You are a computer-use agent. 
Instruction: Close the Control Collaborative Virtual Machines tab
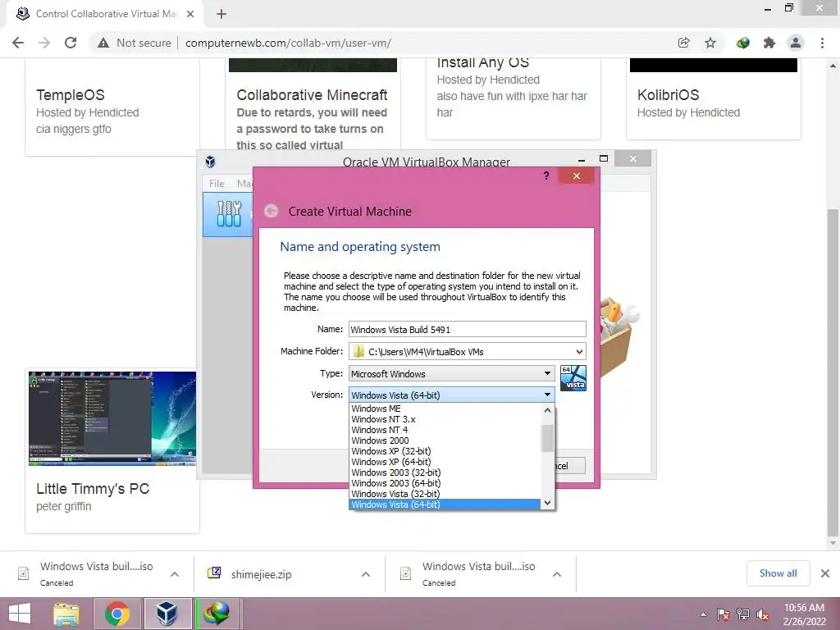(x=190, y=14)
